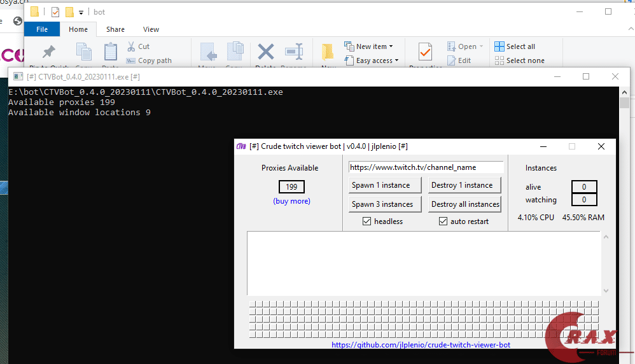Image resolution: width=635 pixels, height=364 pixels.
Task: Toggle the auto restart checkbox
Action: coord(443,221)
